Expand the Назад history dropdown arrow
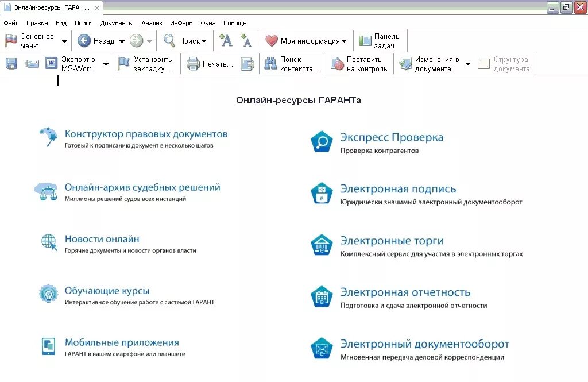588x382 pixels. [122, 41]
